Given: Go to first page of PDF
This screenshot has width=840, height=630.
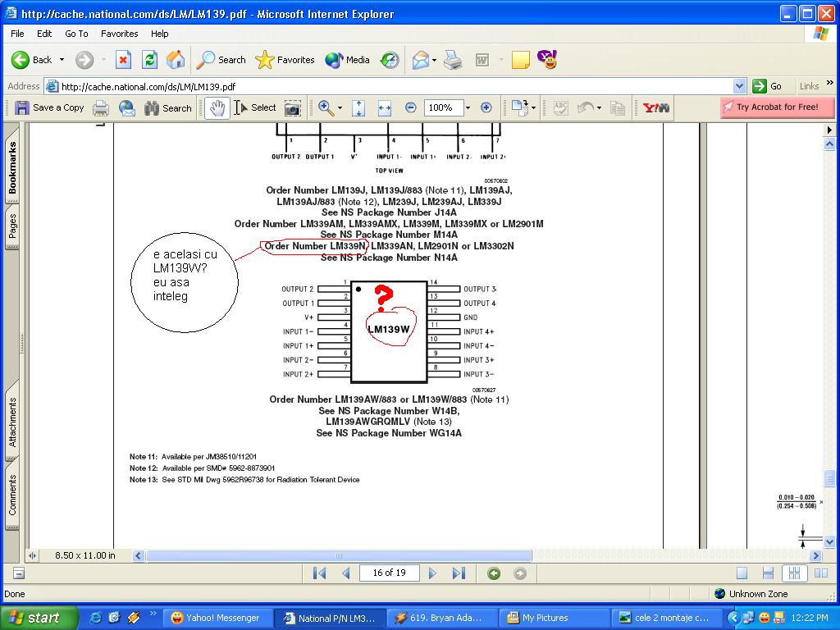Looking at the screenshot, I should pos(319,573).
